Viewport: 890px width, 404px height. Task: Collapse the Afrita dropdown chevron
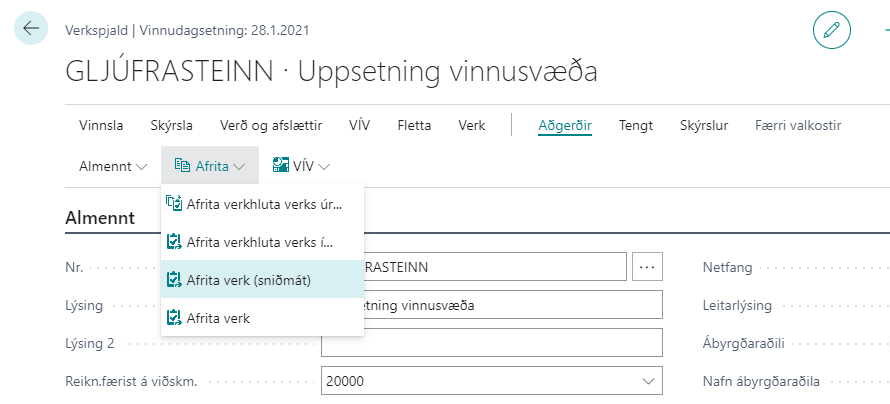click(239, 167)
